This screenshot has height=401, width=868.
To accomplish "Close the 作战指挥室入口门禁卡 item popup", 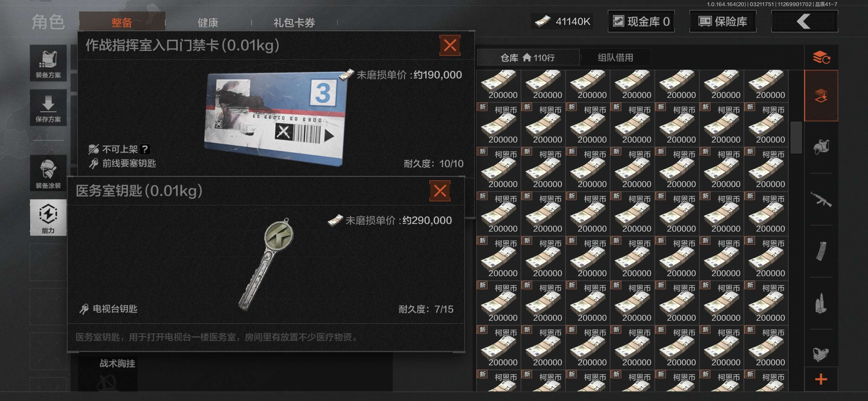I will 450,45.
